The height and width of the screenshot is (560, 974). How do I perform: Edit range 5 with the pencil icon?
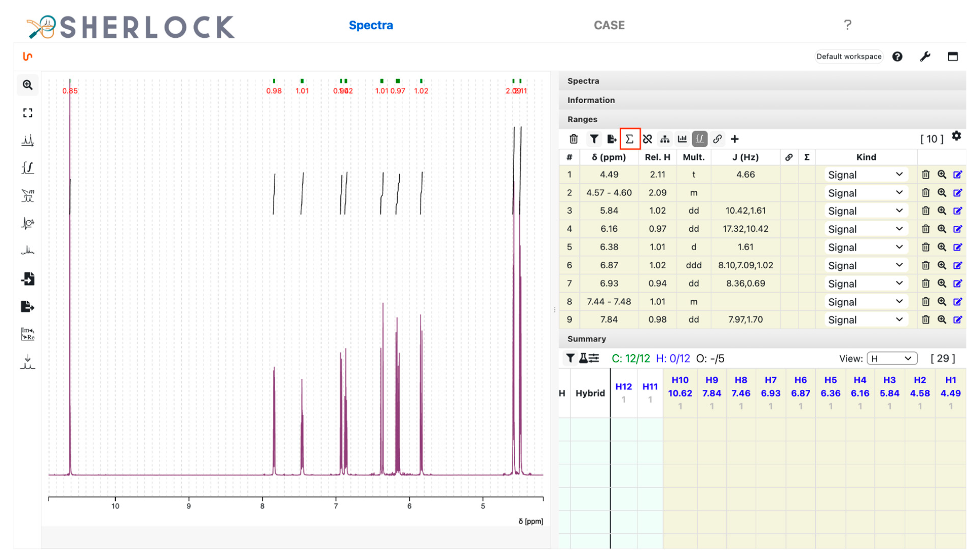point(957,247)
